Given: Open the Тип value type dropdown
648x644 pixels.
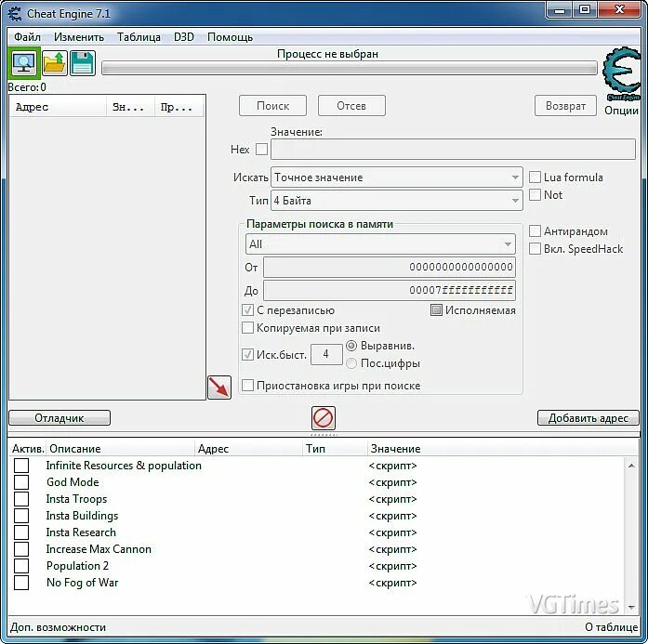Looking at the screenshot, I should (x=397, y=201).
